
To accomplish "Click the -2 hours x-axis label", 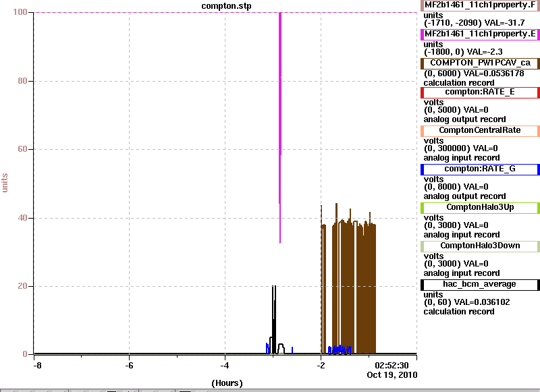I will coord(321,365).
